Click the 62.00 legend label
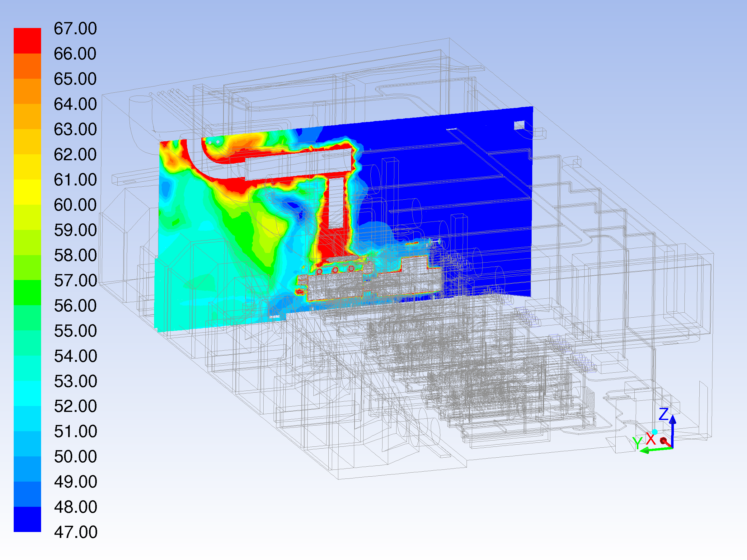 75,154
